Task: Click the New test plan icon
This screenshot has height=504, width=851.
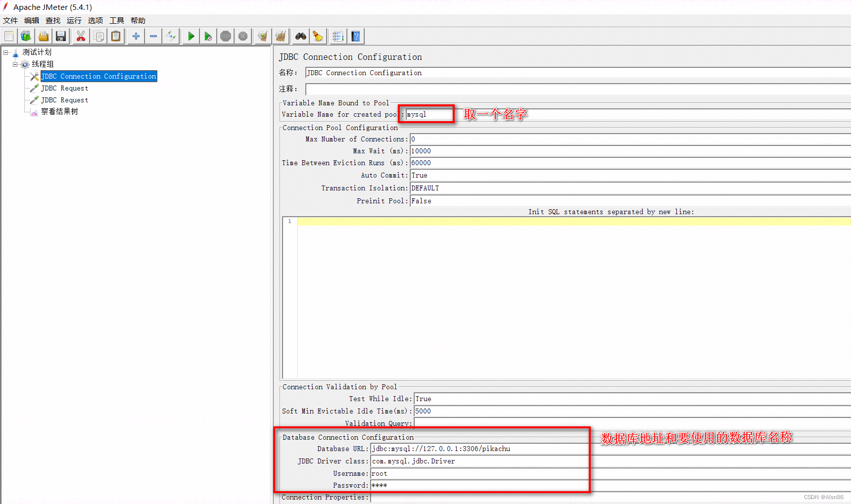Action: (9, 36)
